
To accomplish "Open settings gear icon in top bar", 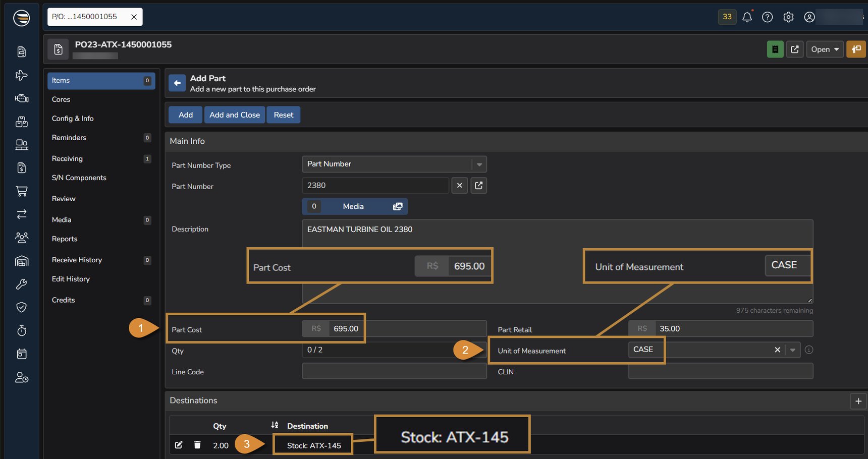I will coord(788,17).
